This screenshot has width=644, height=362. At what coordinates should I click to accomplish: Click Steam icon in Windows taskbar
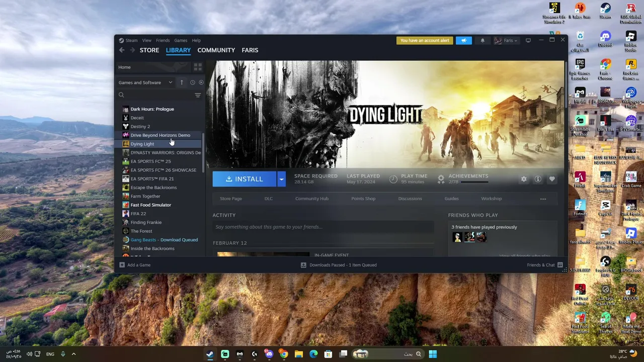[210, 354]
